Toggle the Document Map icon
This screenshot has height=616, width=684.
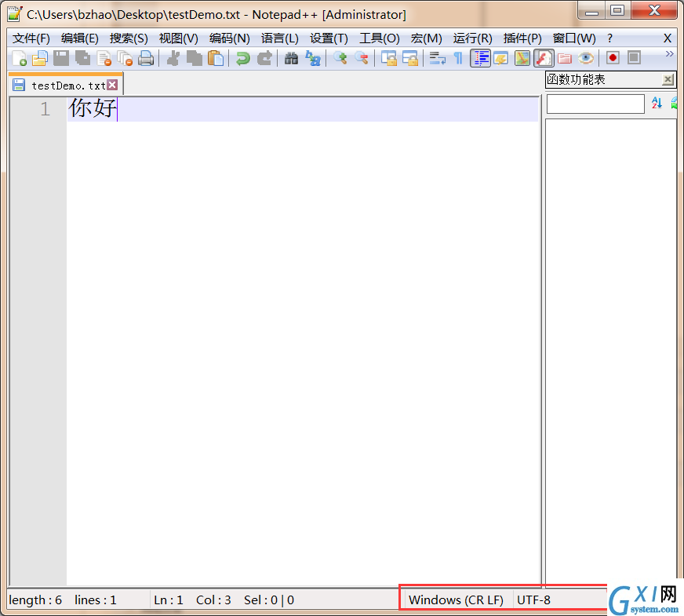click(x=522, y=58)
